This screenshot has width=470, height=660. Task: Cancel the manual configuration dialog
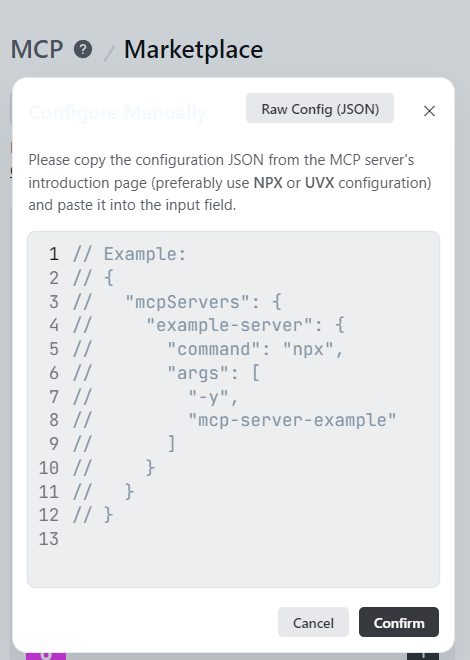(313, 622)
